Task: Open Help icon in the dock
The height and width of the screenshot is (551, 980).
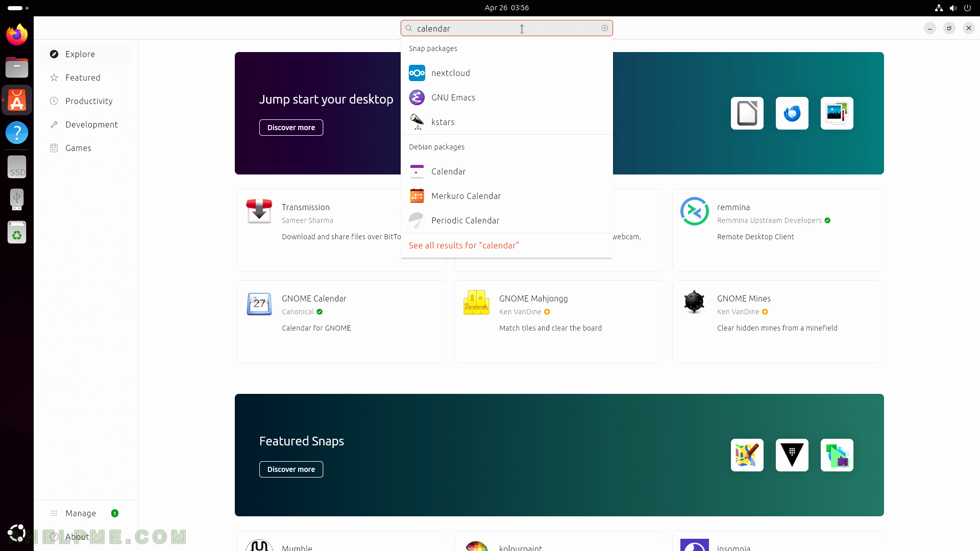Action: [17, 133]
